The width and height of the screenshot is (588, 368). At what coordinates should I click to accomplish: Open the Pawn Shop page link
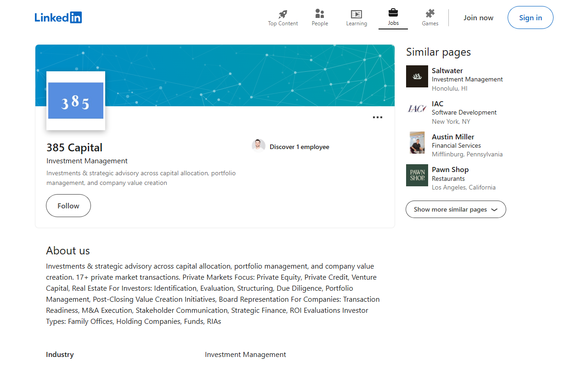[450, 170]
